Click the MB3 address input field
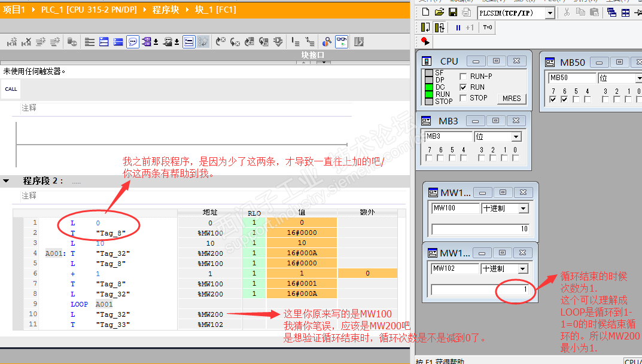Viewport: 642px width, 364px height. pos(448,136)
